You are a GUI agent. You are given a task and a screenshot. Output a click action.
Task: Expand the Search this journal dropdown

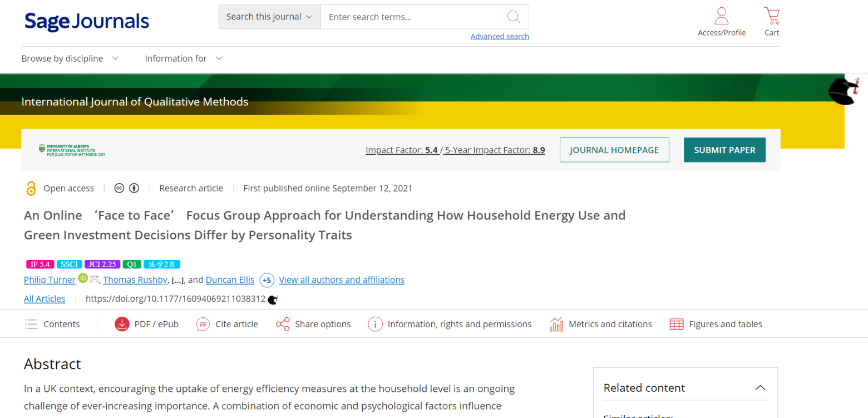click(x=269, y=17)
